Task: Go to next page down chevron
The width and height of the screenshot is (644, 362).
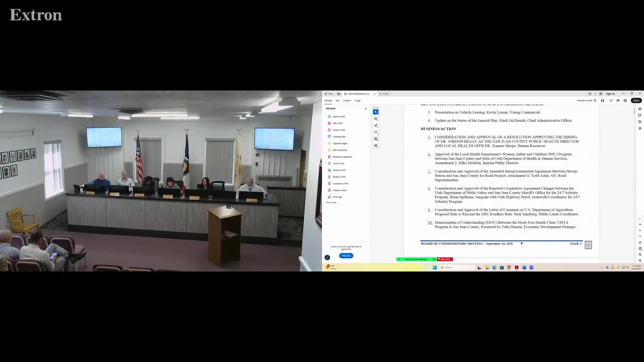Action: click(x=640, y=236)
